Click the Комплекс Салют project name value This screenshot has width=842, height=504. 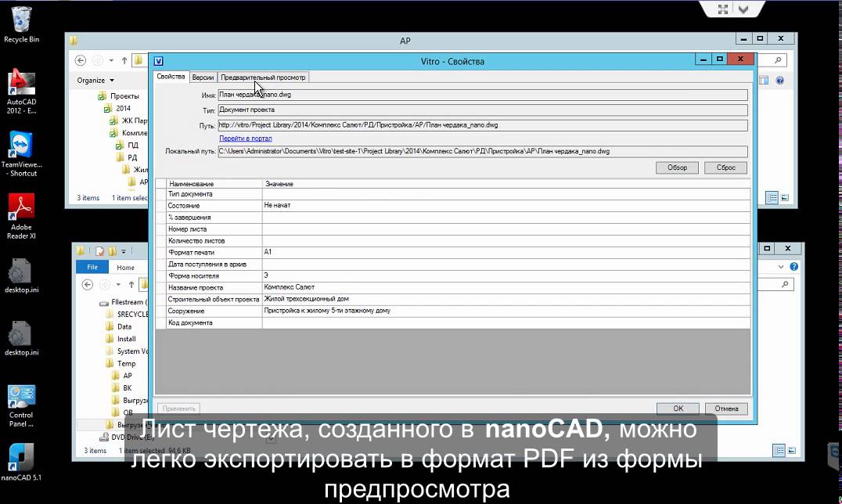click(506, 287)
